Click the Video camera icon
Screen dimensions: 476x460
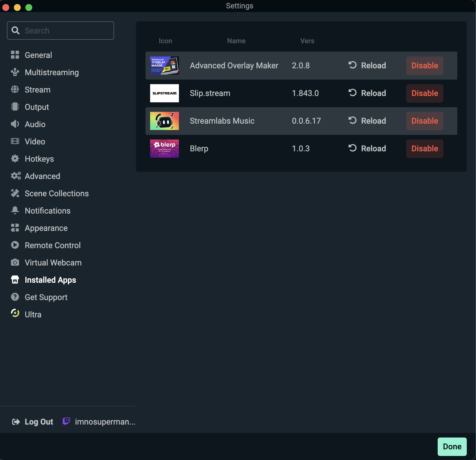coord(15,142)
